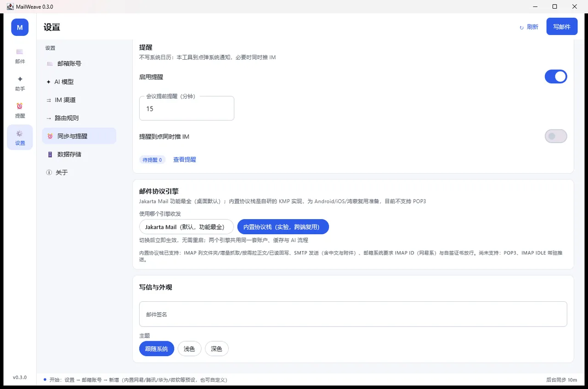
Task: Click the 开始：设置 → 邮箱账号 status hint
Action: (x=138, y=380)
